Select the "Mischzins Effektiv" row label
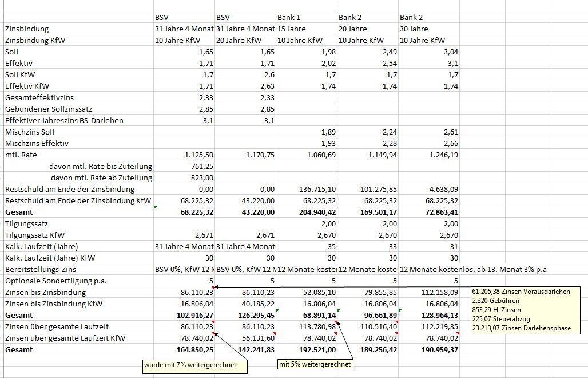588x378 pixels. click(x=37, y=143)
